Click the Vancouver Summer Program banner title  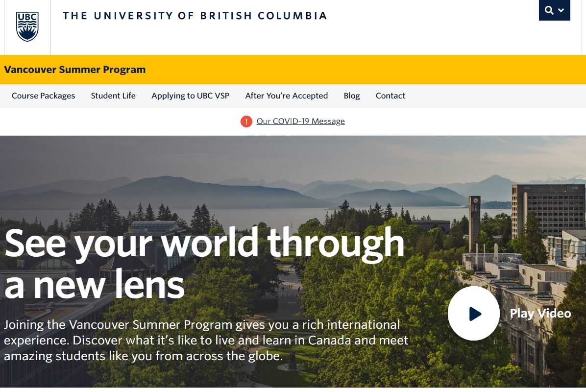point(74,70)
